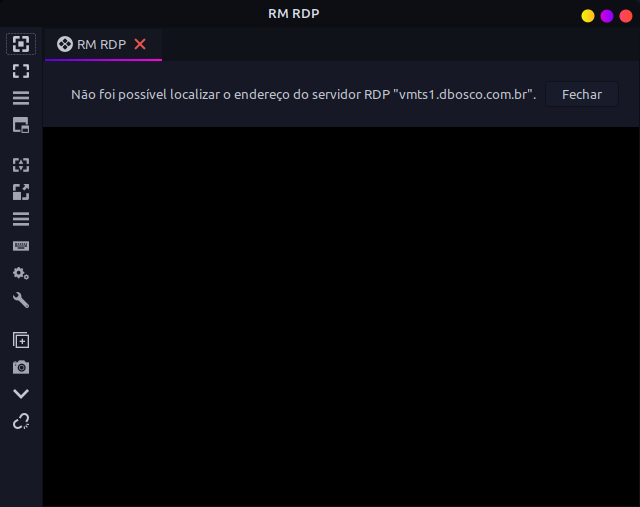Image resolution: width=640 pixels, height=507 pixels.
Task: Click the purple window maximize button
Action: tap(607, 16)
